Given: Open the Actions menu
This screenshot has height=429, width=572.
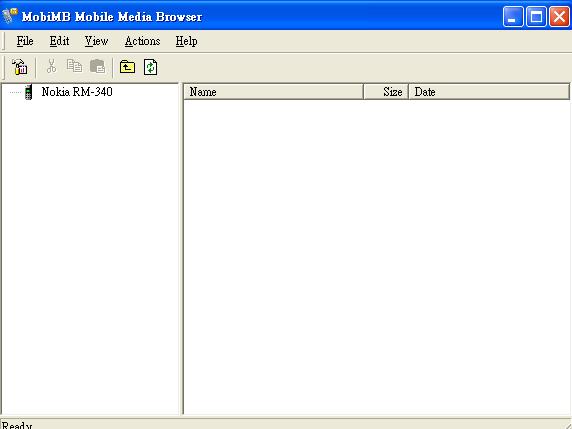Looking at the screenshot, I should pos(142,41).
